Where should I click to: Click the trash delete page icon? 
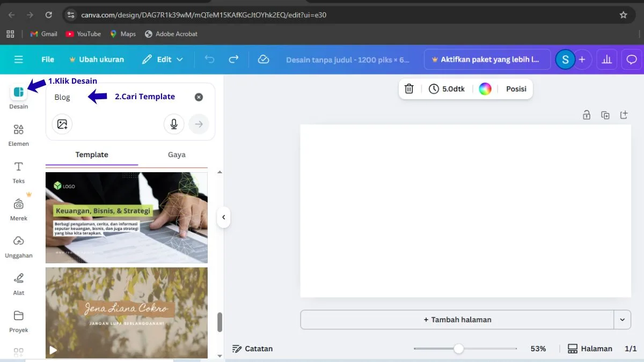click(409, 89)
